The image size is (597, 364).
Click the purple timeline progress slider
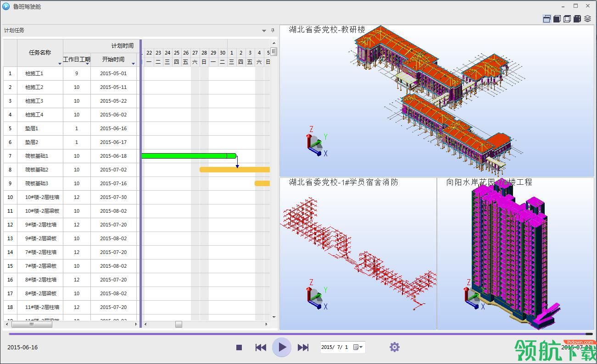click(301, 334)
